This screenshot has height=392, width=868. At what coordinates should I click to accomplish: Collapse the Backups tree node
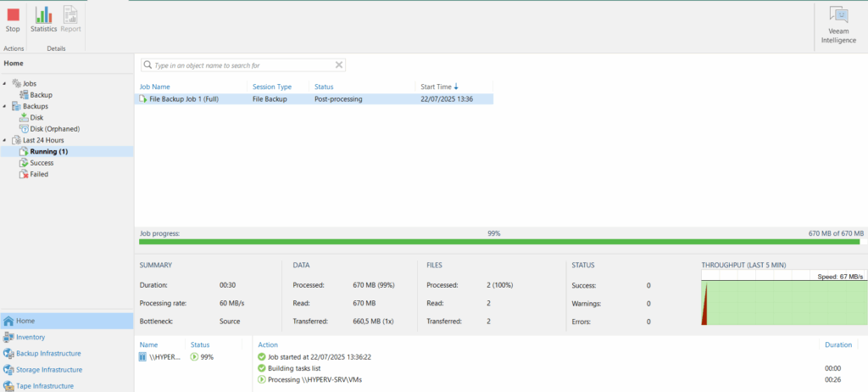[6, 106]
